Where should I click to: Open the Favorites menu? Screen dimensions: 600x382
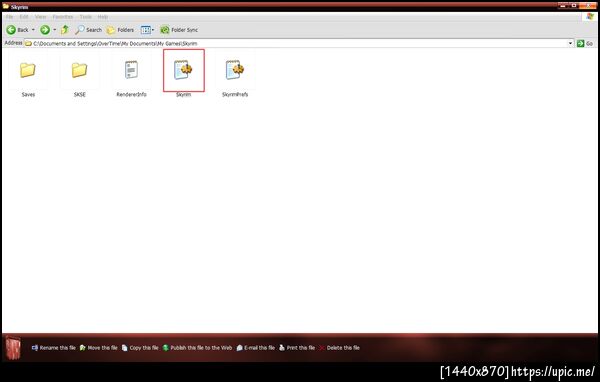click(x=62, y=17)
